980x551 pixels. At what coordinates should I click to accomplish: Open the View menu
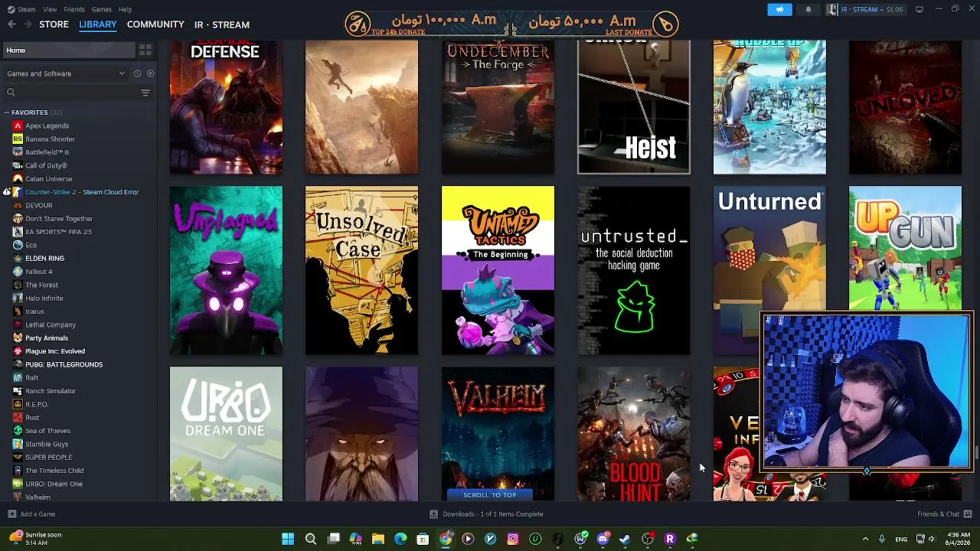pos(50,9)
